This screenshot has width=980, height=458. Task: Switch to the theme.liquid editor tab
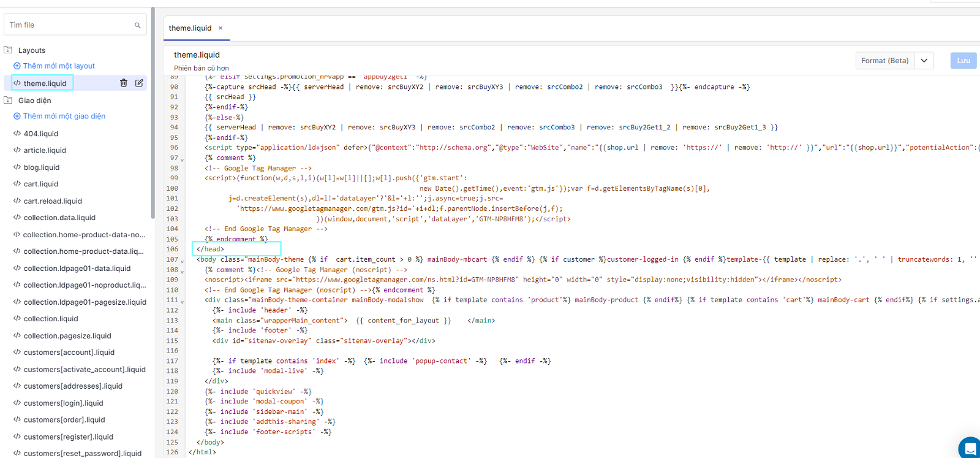click(190, 28)
